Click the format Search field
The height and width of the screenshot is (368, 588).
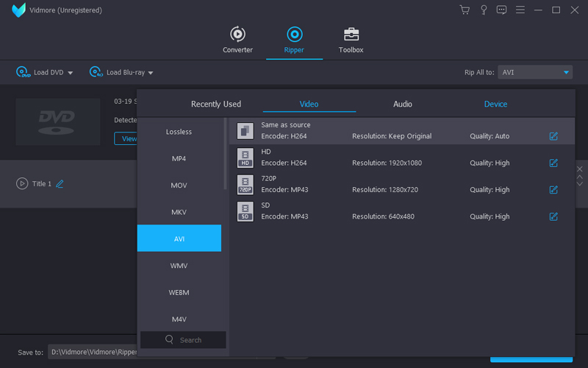[x=184, y=340]
